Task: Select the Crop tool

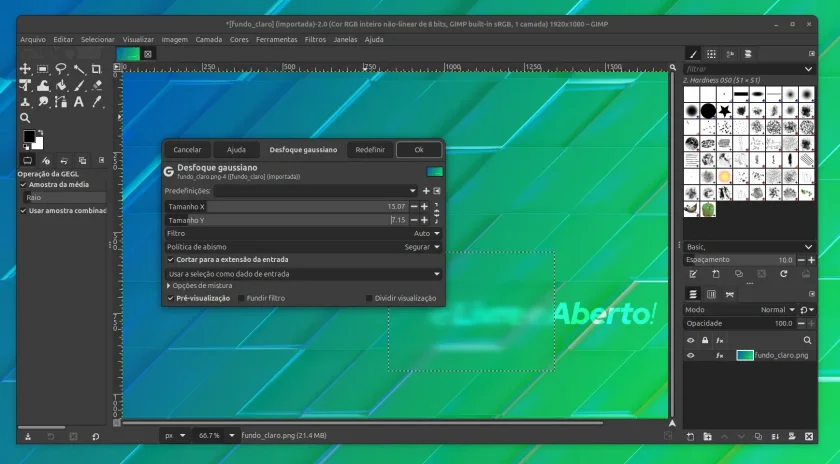Action: (x=96, y=69)
